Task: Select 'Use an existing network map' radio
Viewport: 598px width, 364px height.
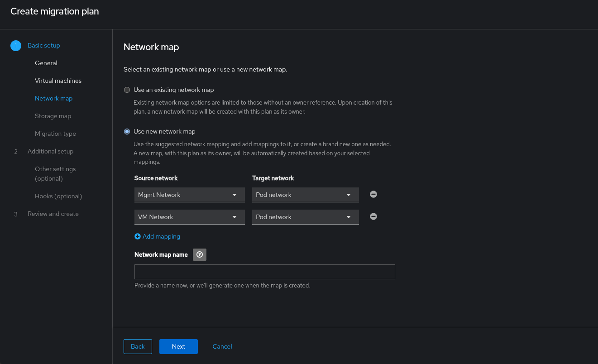Action: point(127,90)
